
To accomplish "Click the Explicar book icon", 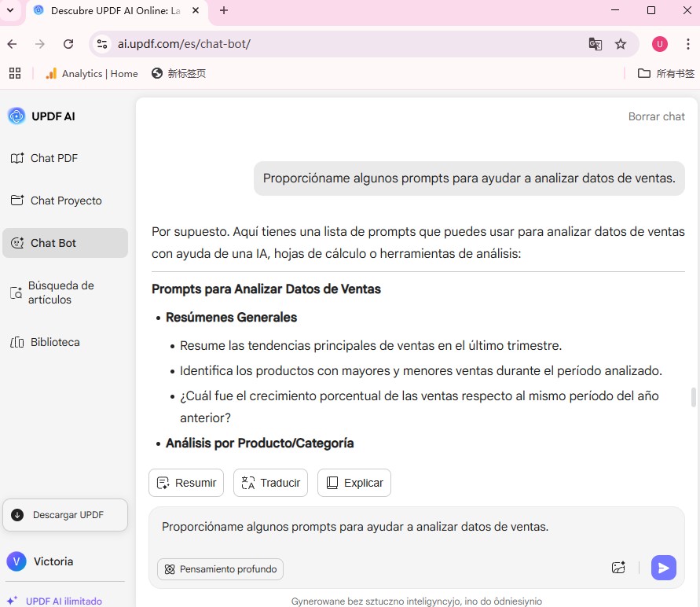I will point(332,483).
